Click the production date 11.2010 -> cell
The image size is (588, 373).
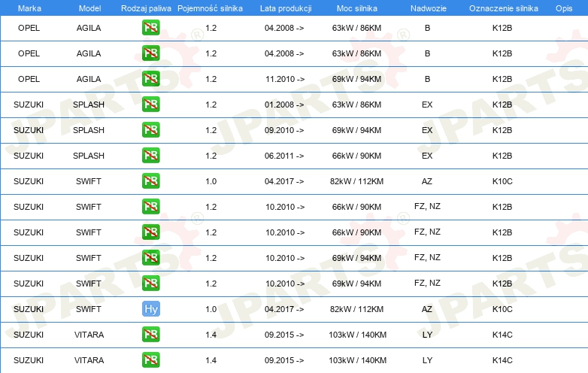tap(285, 79)
